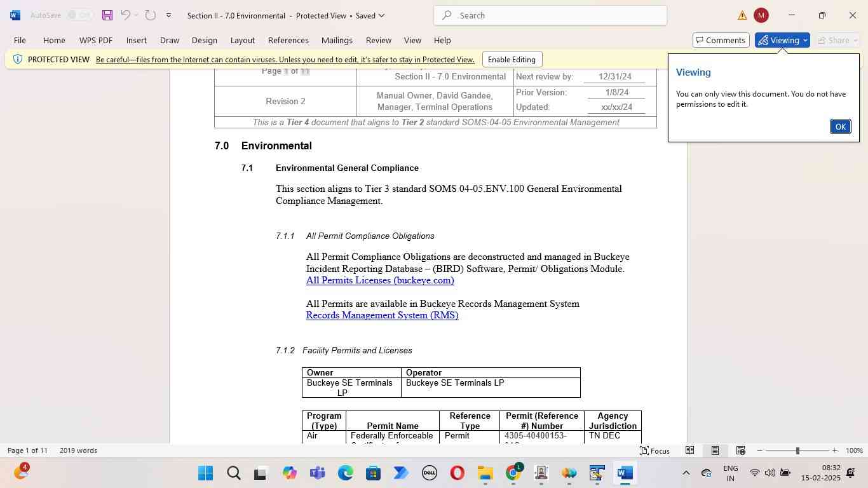Click the 2019 words count in status bar
The height and width of the screenshot is (488, 868).
pos(78,451)
